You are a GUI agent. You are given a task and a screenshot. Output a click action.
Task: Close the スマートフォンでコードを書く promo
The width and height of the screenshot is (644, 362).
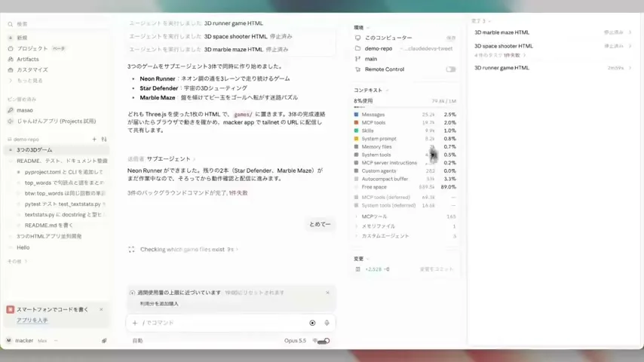pyautogui.click(x=101, y=309)
